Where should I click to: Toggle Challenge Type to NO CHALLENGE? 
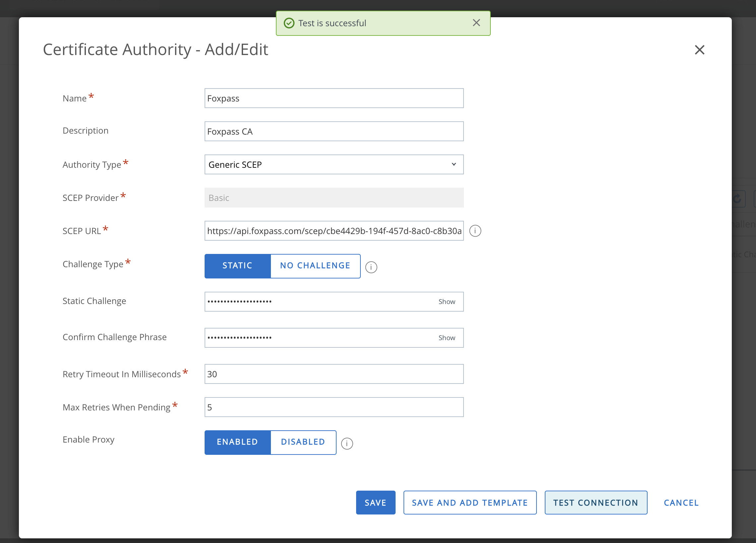[315, 265]
